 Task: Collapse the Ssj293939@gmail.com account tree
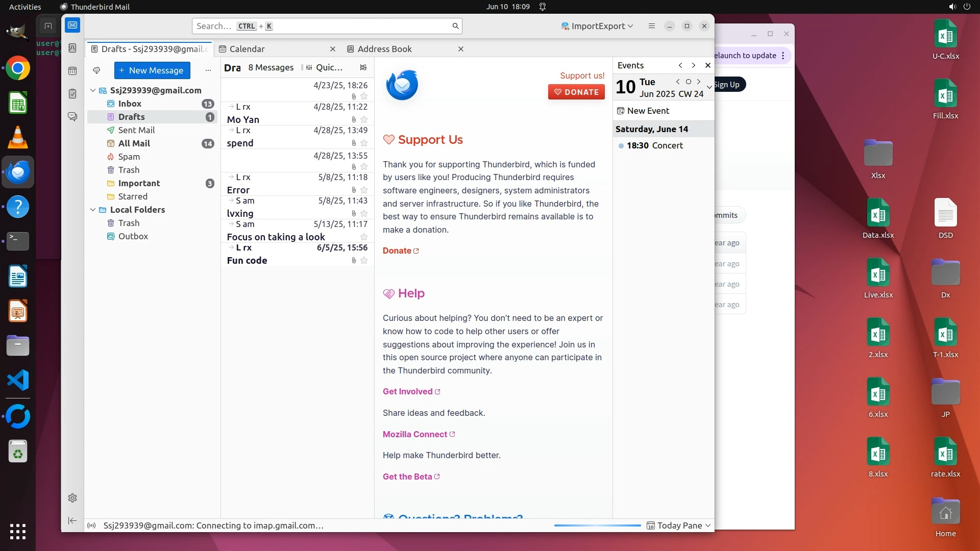(93, 90)
